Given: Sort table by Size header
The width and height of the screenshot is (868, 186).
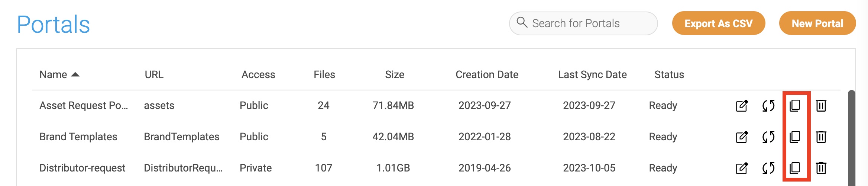Looking at the screenshot, I should (395, 75).
